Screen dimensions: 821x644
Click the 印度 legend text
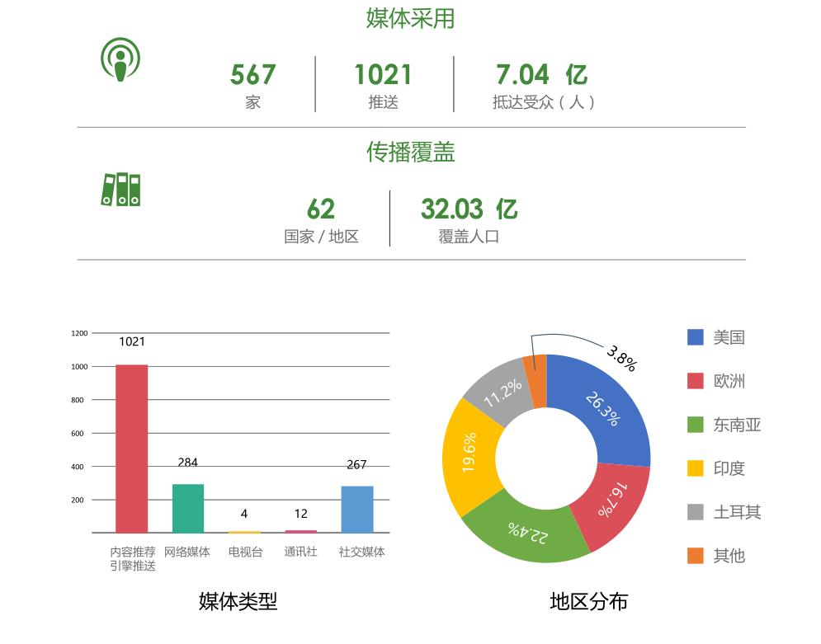729,468
